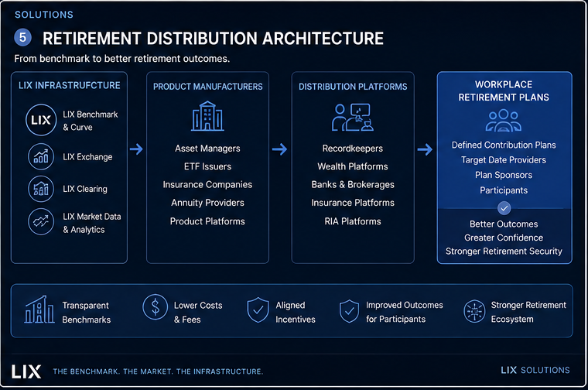
Task: Click the Aligned Incentives label
Action: 296,313
